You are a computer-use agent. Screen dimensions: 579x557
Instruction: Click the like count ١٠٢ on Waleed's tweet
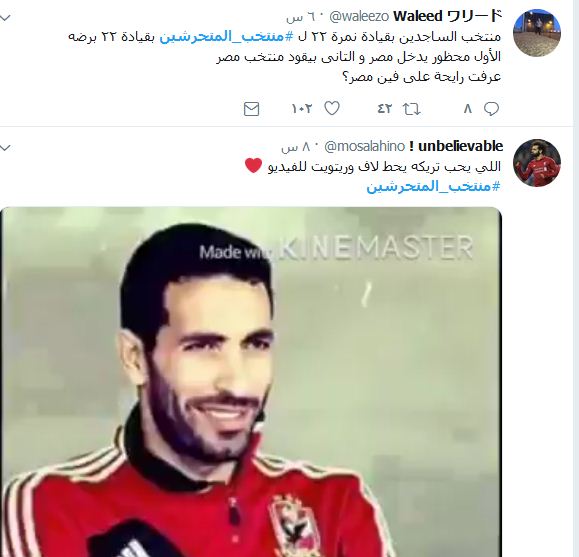pos(302,109)
